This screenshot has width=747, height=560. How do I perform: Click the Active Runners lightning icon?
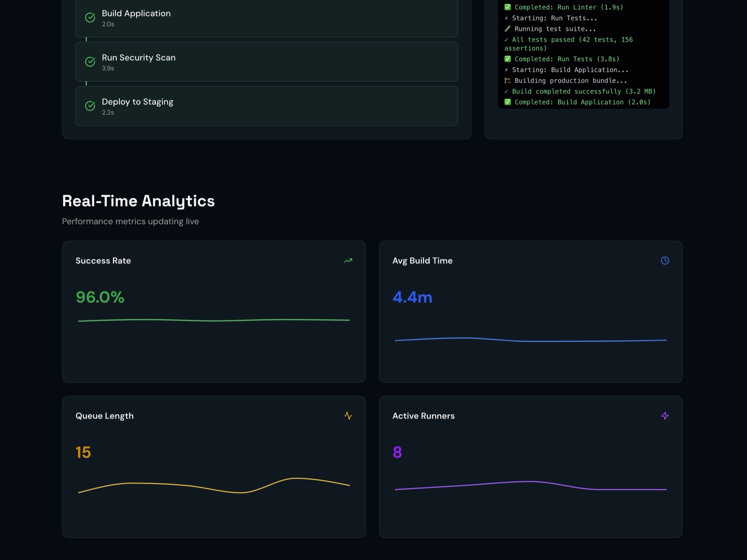pos(665,416)
